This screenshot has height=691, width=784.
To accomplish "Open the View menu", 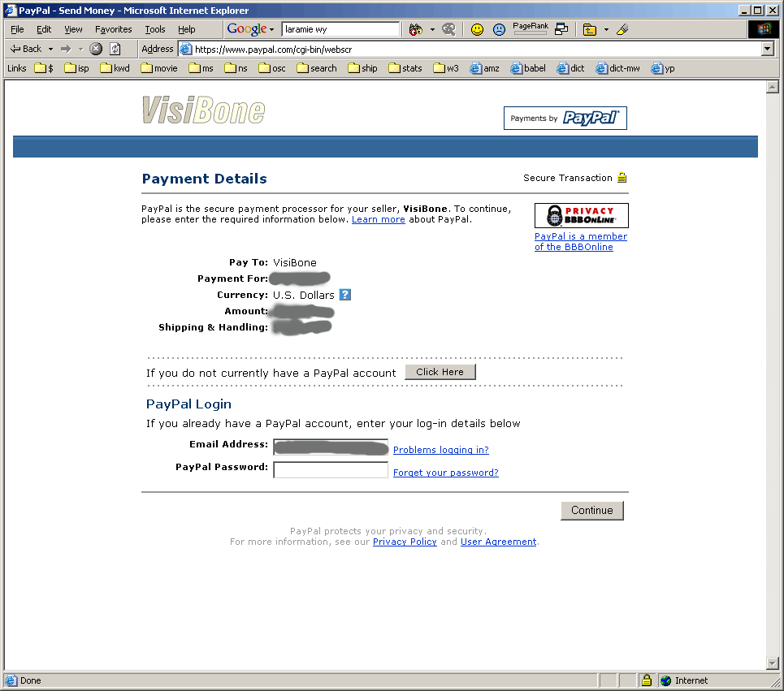I will tap(73, 29).
